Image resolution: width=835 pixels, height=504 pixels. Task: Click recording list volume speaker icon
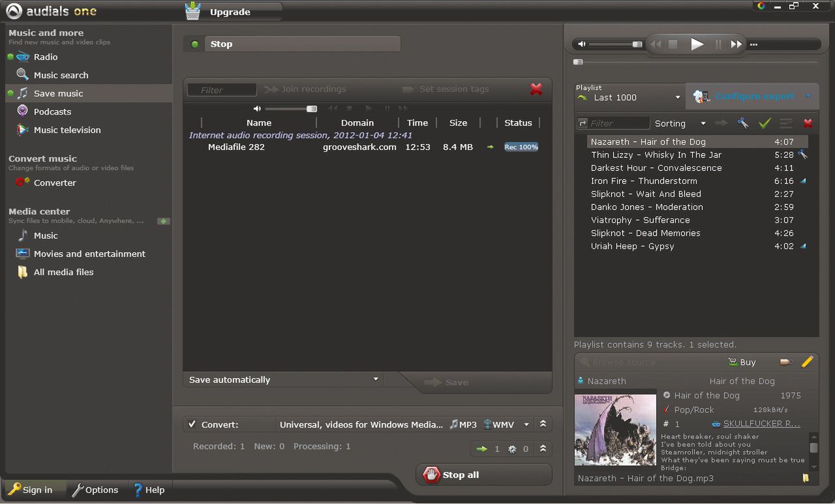pyautogui.click(x=257, y=108)
